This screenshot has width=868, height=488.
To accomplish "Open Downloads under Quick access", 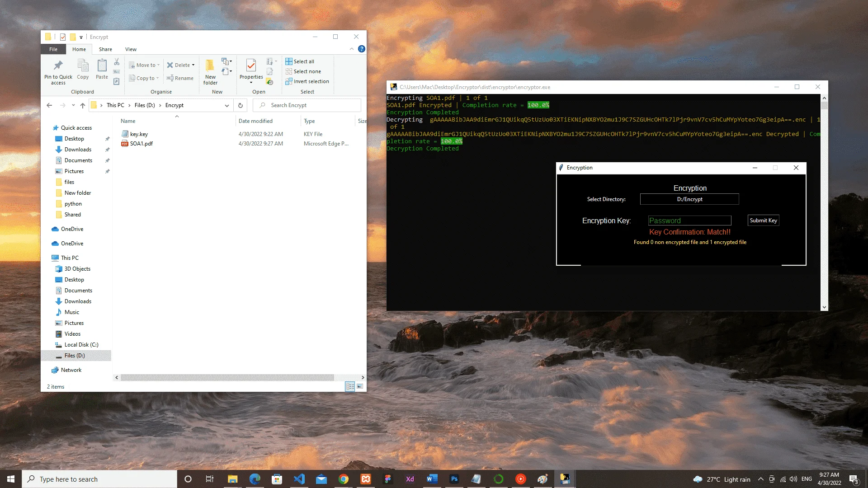I will tap(78, 150).
